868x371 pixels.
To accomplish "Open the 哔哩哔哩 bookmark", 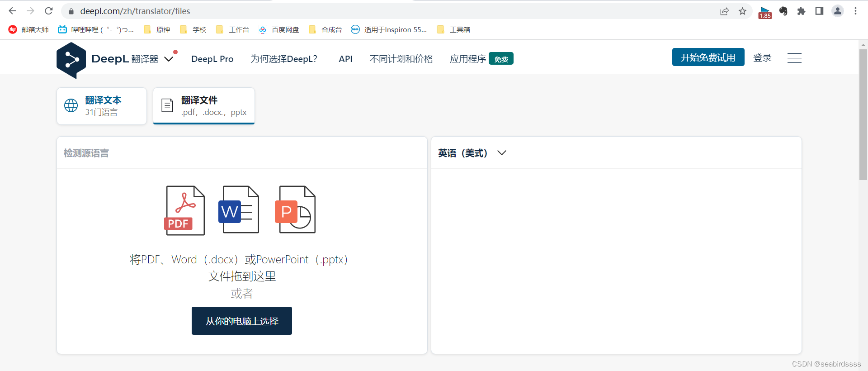I will [x=96, y=29].
